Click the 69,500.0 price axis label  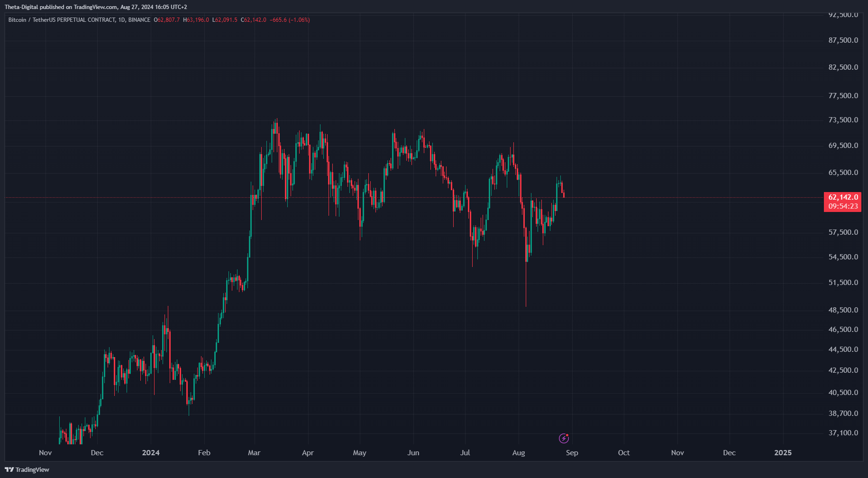point(843,146)
